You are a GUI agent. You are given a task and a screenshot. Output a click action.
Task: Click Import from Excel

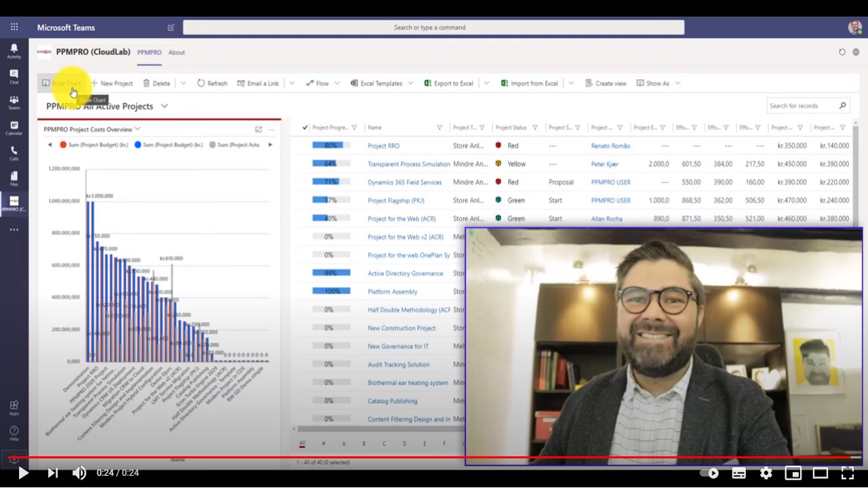click(x=530, y=83)
